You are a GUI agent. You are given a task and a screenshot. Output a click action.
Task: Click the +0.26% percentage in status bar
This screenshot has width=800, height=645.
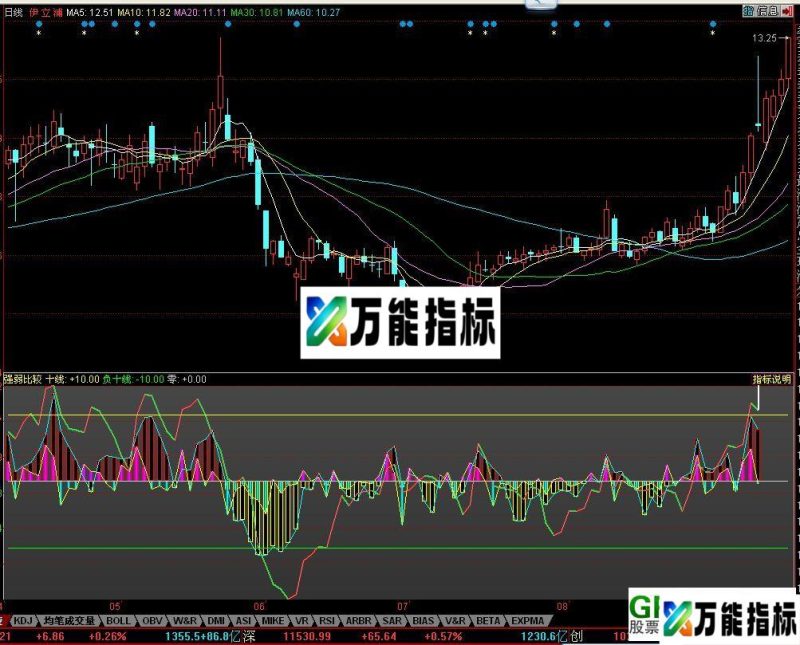click(x=107, y=636)
